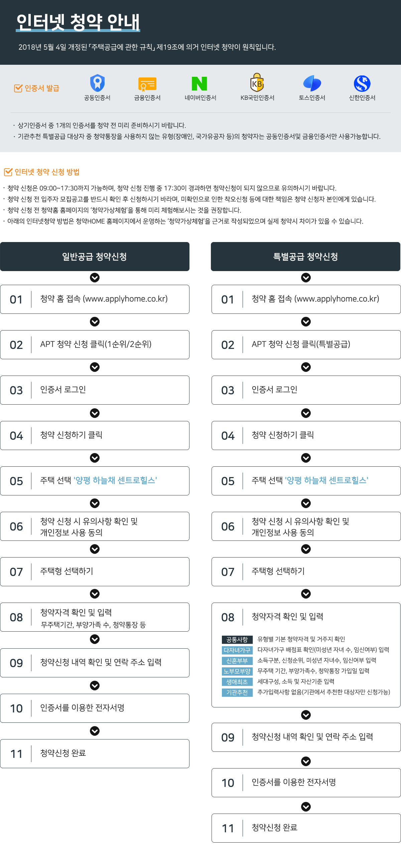Click the 신한인증서 round logo
Viewport: 401px width, 868px height.
pyautogui.click(x=362, y=83)
